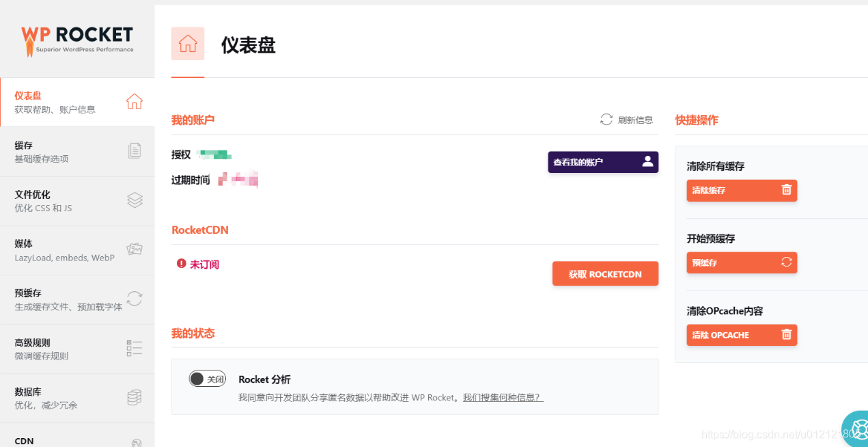Click the 清除所有缓存 label
Screen dimensions: 868x447
point(715,166)
